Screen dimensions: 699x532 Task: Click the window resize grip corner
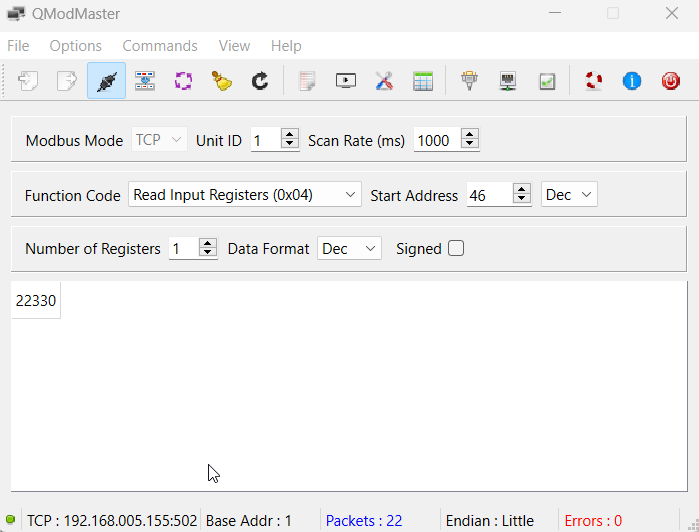tap(693, 526)
